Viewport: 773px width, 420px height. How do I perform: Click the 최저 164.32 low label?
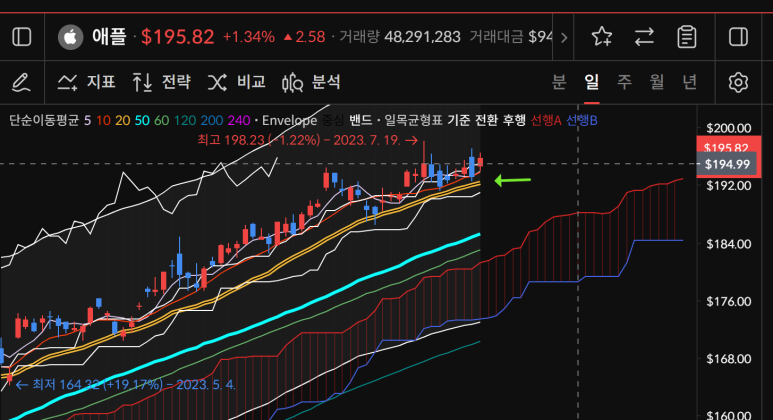tap(125, 385)
